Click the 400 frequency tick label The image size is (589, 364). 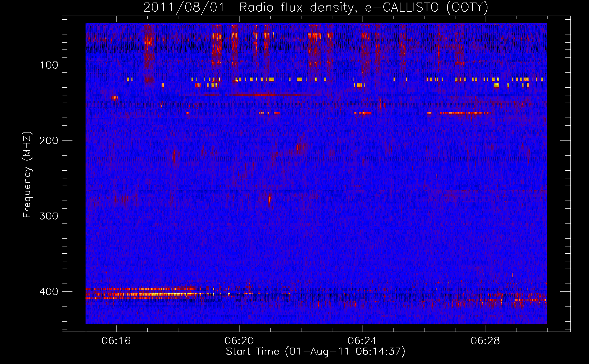(x=49, y=292)
